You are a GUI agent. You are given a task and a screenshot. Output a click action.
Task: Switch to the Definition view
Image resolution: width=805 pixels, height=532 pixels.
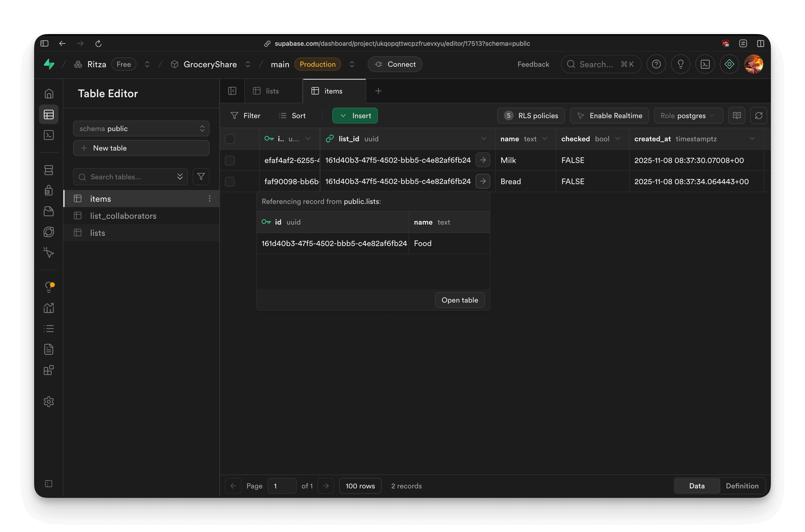[743, 485]
